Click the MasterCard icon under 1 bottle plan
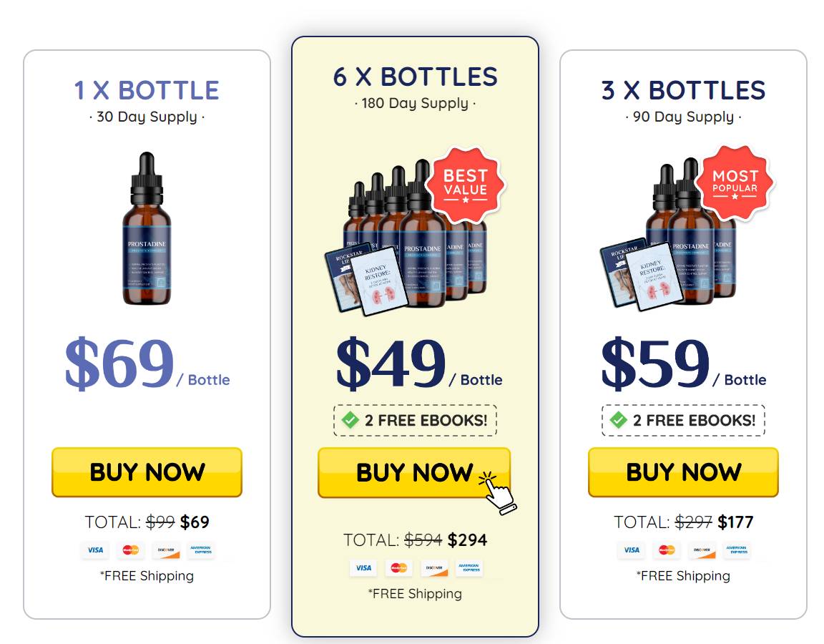The width and height of the screenshot is (824, 644). point(129,550)
